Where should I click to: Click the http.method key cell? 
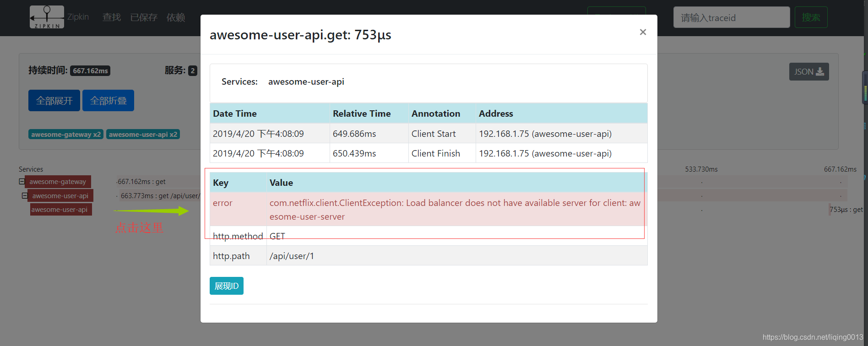pos(238,236)
